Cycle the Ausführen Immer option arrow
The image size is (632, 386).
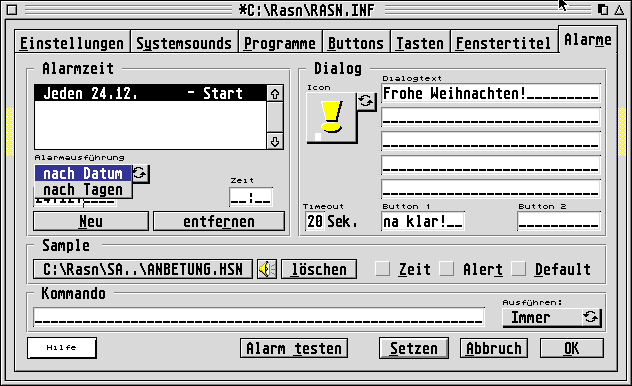click(x=591, y=318)
